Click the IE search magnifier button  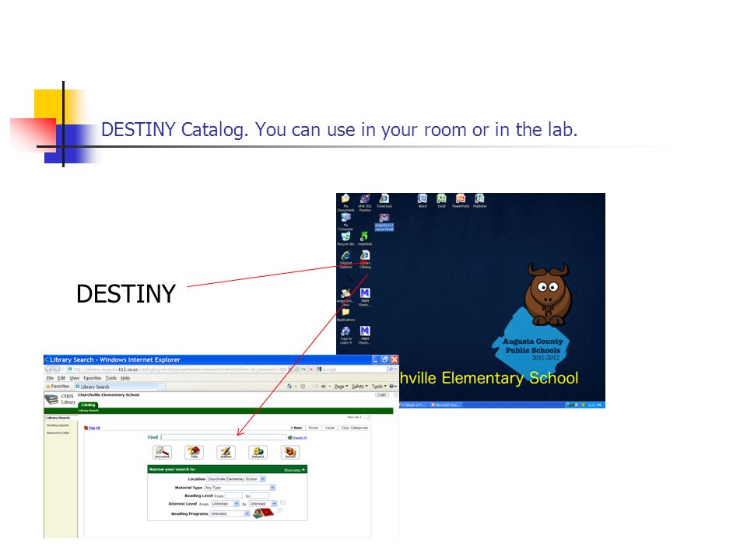click(x=391, y=369)
